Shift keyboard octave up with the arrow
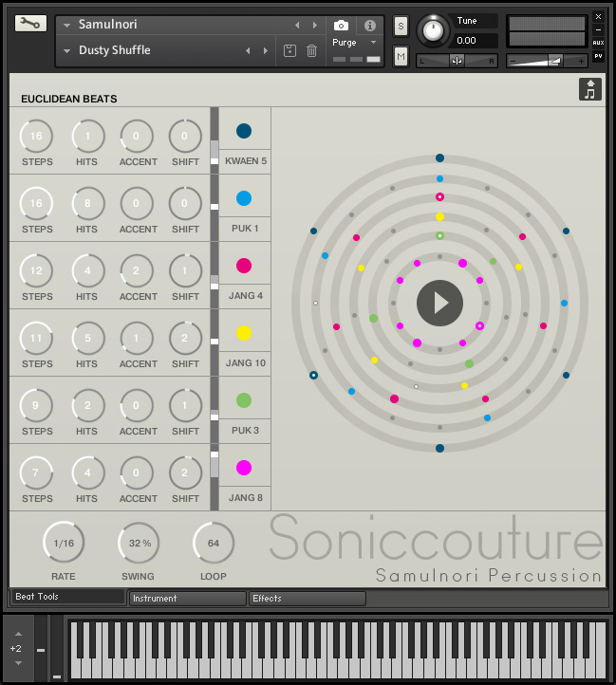The height and width of the screenshot is (685, 616). pos(18,634)
